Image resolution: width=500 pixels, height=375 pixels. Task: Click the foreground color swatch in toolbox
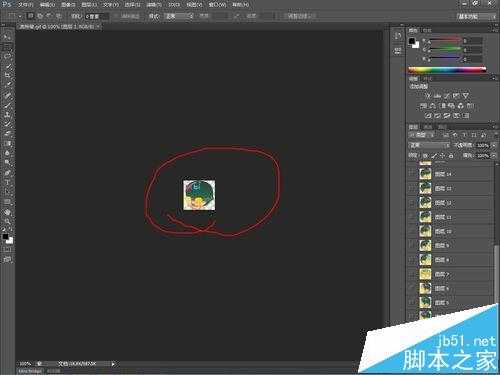[5, 237]
